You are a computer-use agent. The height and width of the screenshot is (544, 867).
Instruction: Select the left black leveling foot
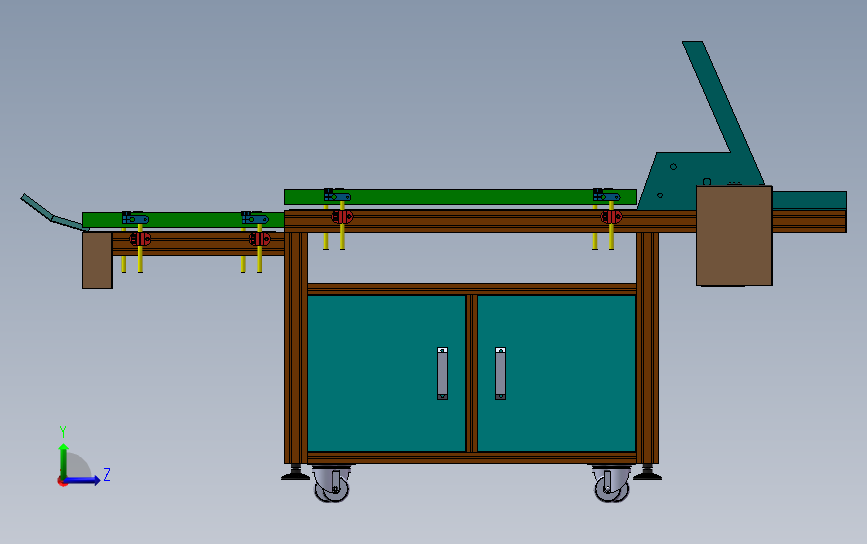(x=296, y=473)
